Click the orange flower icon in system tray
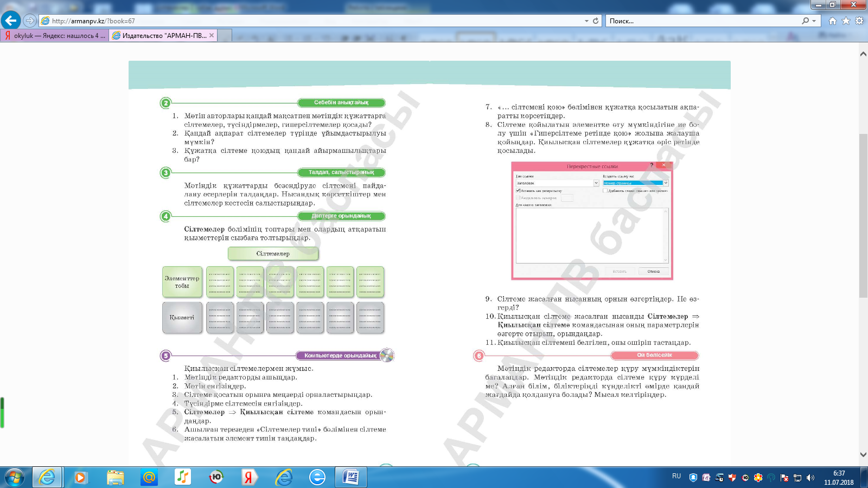Screen dimensions: 868x488 point(758,478)
